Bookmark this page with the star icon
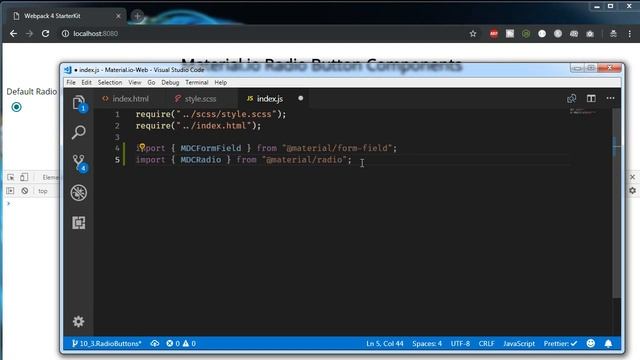This screenshot has width=640, height=360. click(473, 34)
